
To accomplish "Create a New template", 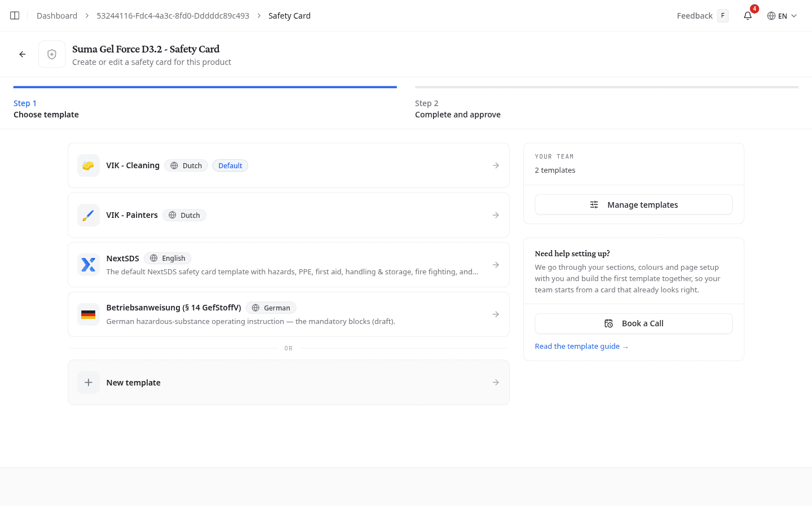I will click(289, 383).
